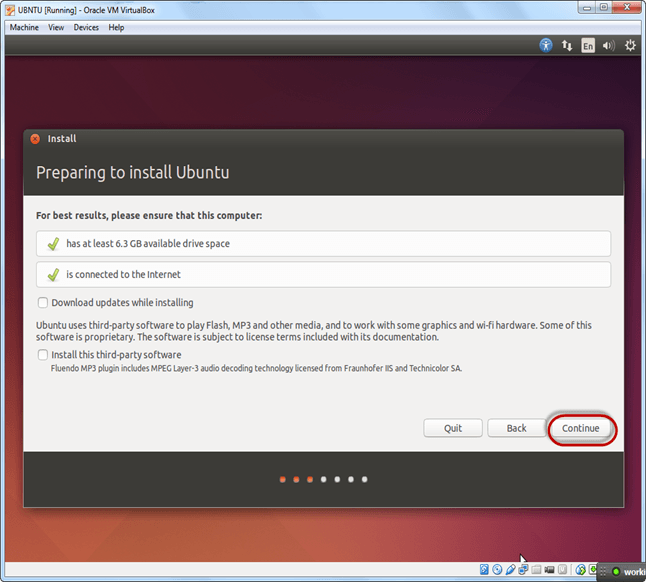Click the video capture status icon
The height and width of the screenshot is (582, 646).
click(549, 569)
